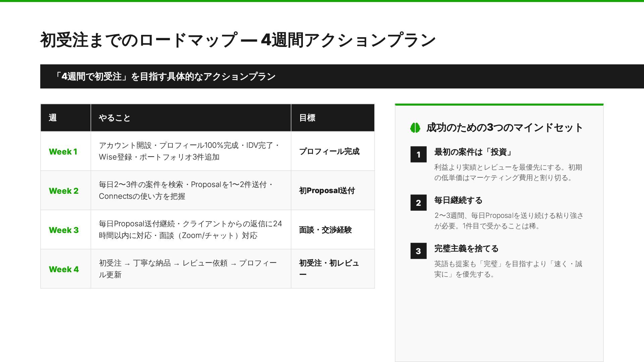Click the Week 2 label
Viewport: 644px width, 362px height.
64,191
